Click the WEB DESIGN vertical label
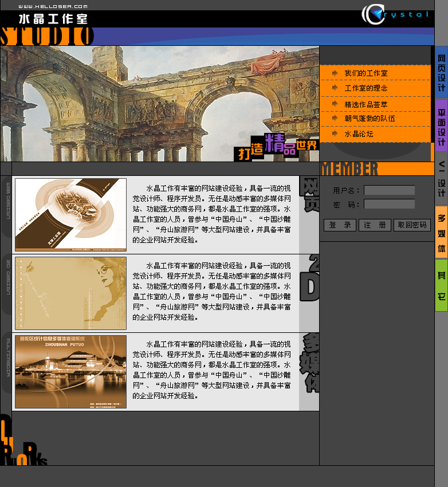 pyautogui.click(x=8, y=201)
